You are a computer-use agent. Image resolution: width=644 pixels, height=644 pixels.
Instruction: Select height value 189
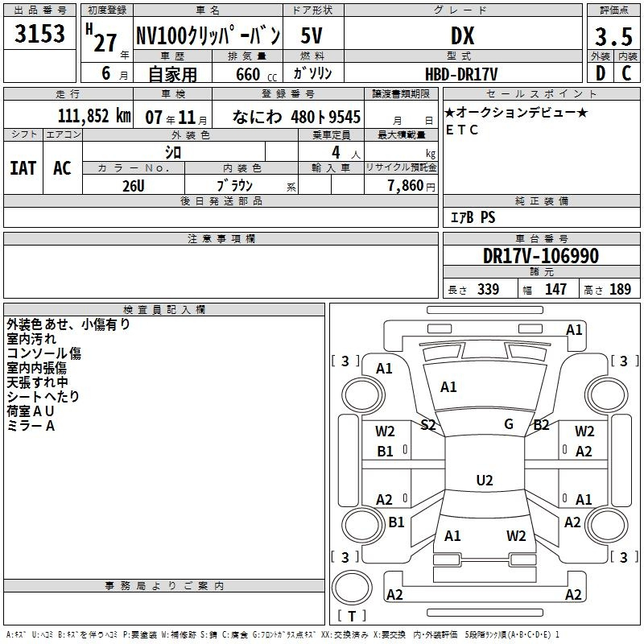[x=620, y=289]
